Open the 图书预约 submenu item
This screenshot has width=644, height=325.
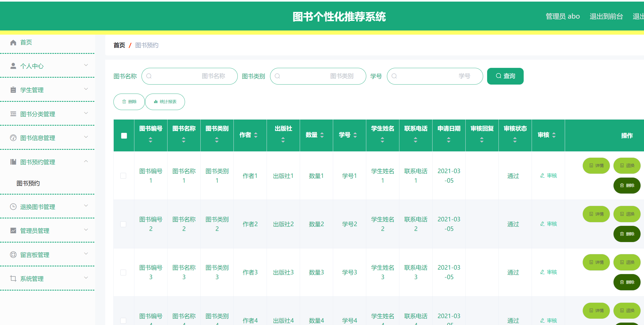28,183
